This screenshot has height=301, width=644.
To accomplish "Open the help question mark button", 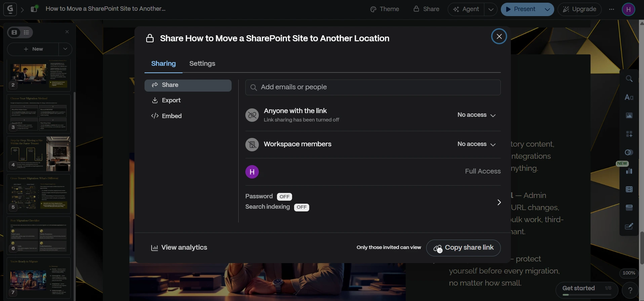I will pyautogui.click(x=630, y=290).
